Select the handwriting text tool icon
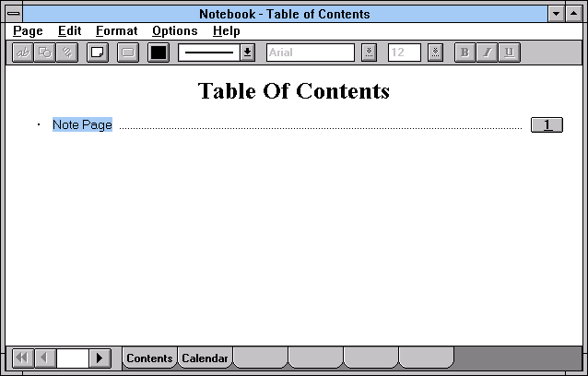The width and height of the screenshot is (588, 376). tap(22, 53)
